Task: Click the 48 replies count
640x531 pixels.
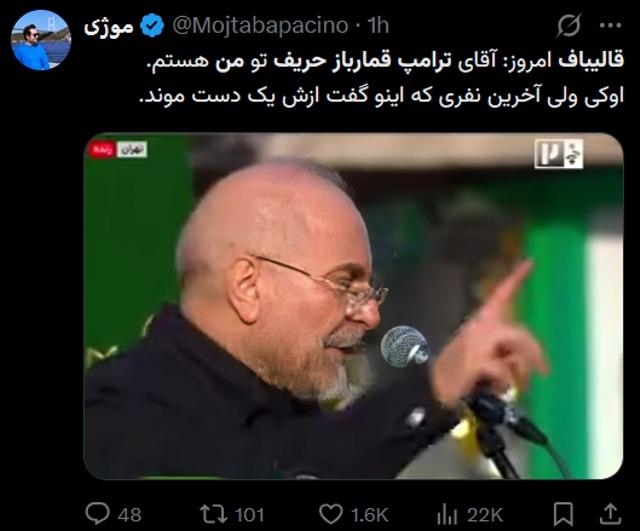Action: pyautogui.click(x=129, y=515)
